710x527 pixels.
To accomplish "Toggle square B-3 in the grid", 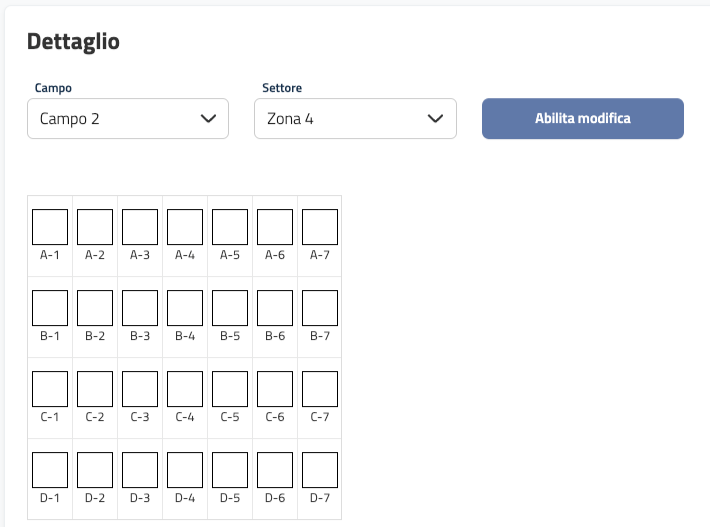I will coord(140,308).
